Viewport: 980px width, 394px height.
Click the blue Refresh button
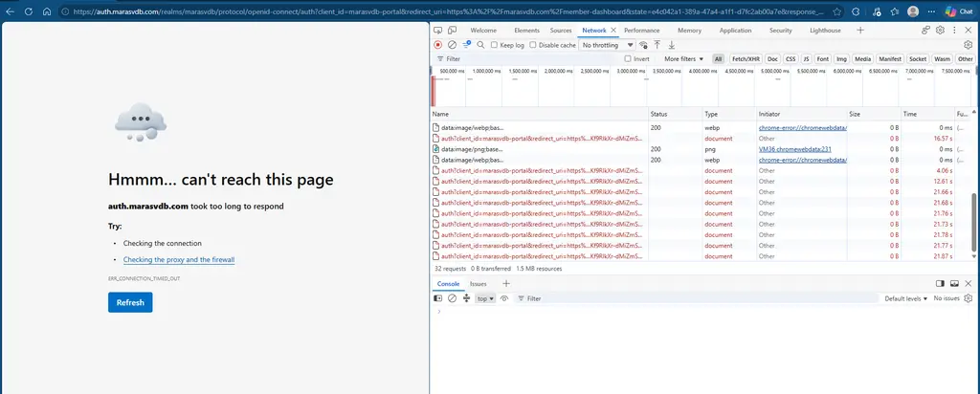(x=130, y=302)
